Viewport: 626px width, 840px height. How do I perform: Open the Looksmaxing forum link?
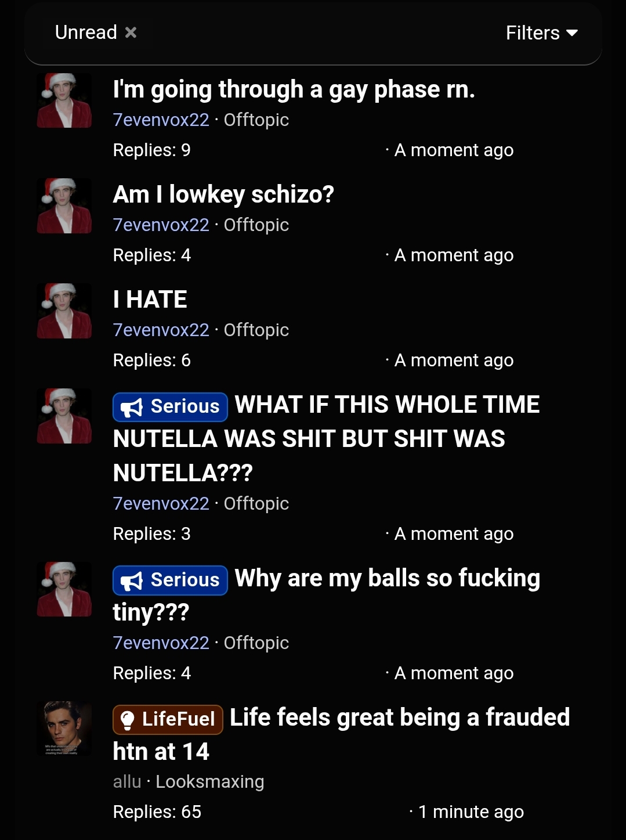point(209,781)
